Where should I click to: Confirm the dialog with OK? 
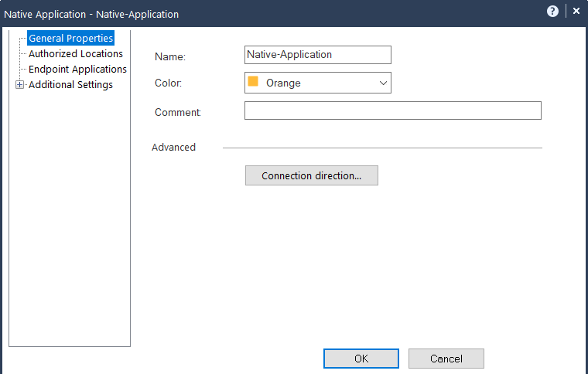coord(361,359)
